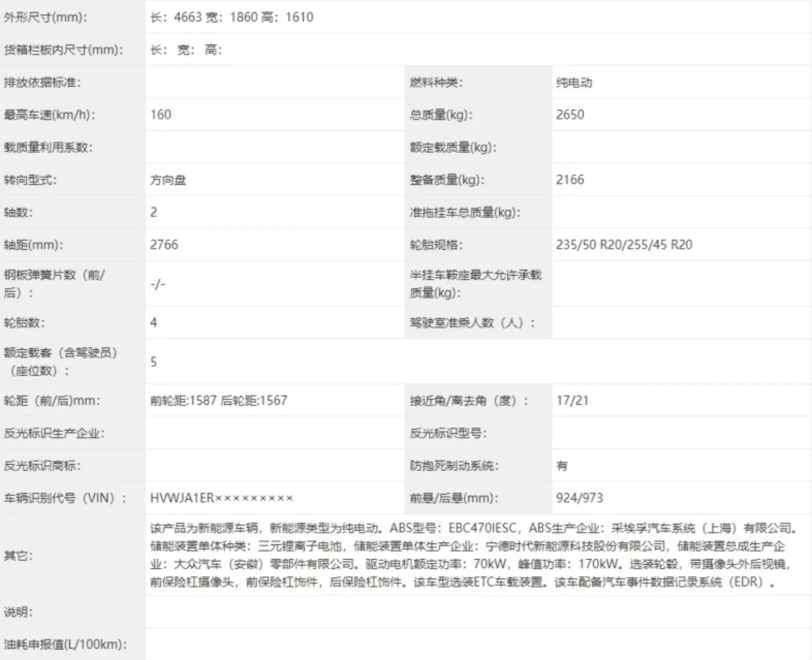Click the 反光标识生产企业 label
812x660 pixels.
point(54,433)
